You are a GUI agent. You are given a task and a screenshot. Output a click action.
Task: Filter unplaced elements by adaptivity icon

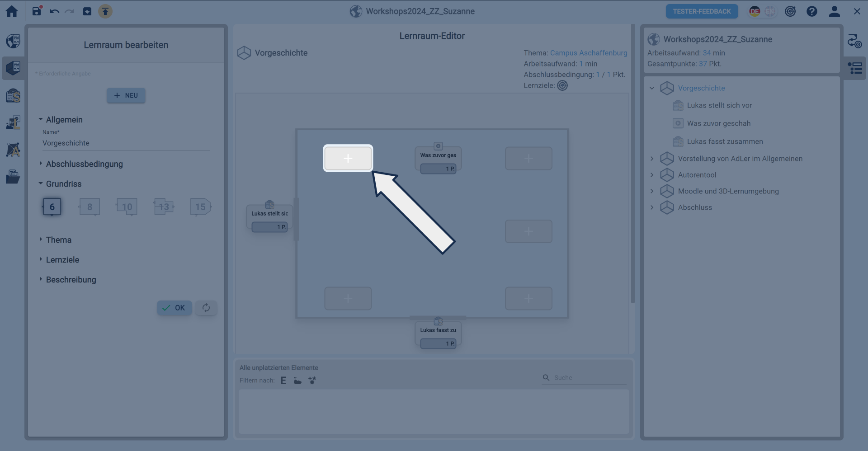click(x=312, y=381)
